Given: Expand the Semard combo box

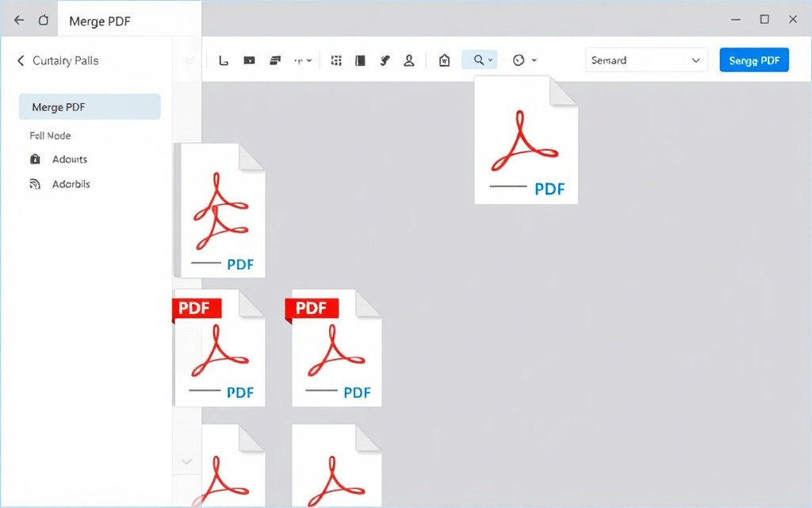Looking at the screenshot, I should coord(646,60).
